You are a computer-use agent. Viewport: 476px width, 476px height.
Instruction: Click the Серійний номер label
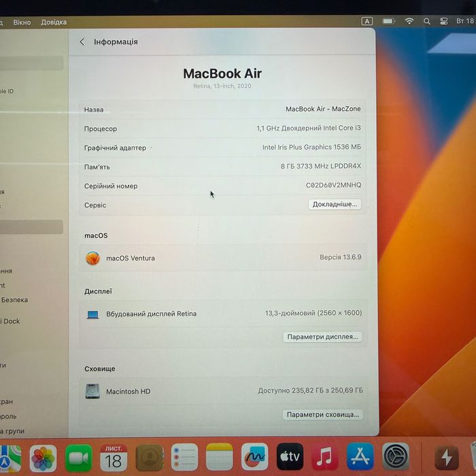(x=111, y=186)
